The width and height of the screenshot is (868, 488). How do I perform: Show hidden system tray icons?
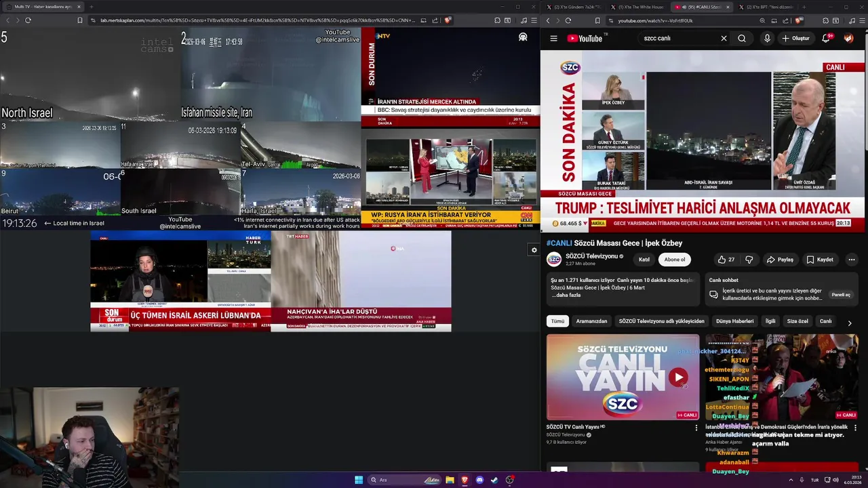click(x=791, y=480)
